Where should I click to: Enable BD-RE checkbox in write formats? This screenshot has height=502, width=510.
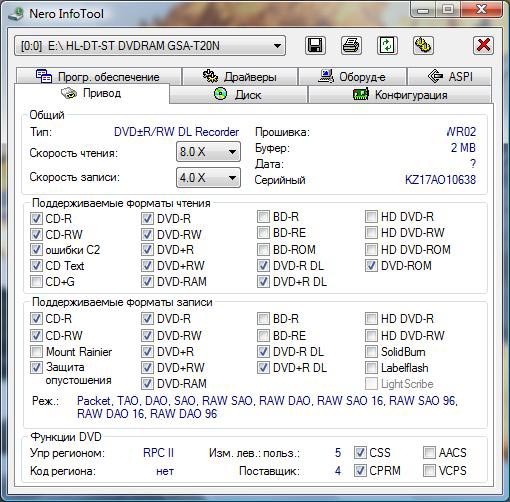pyautogui.click(x=263, y=335)
